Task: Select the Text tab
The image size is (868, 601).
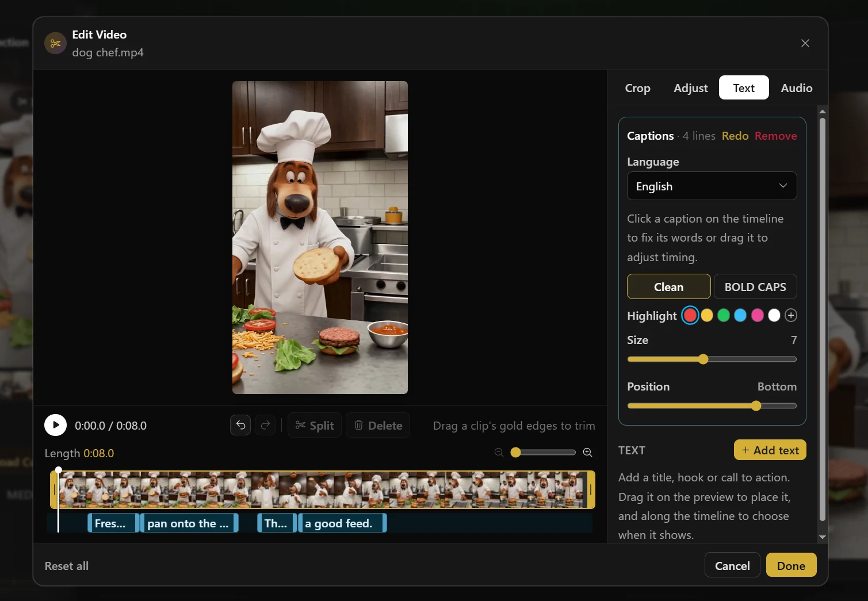Action: click(x=744, y=88)
